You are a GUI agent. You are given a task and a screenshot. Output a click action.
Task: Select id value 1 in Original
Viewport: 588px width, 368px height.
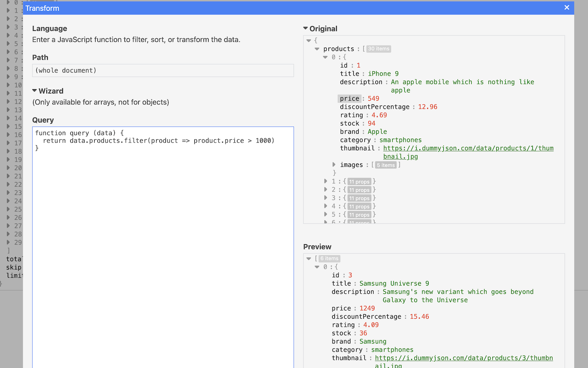click(x=358, y=65)
